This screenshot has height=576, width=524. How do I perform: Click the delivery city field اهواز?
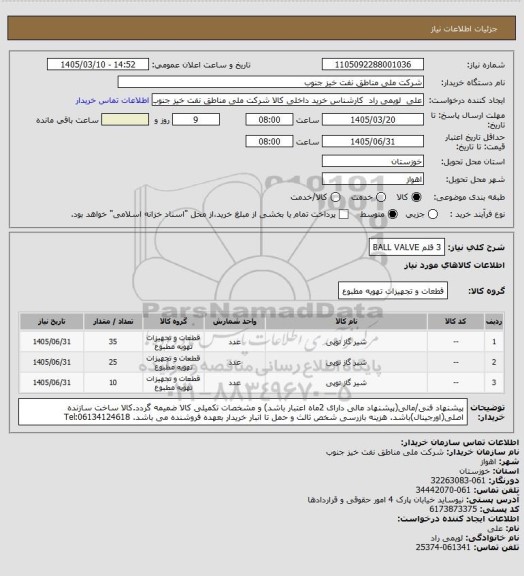pos(373,179)
